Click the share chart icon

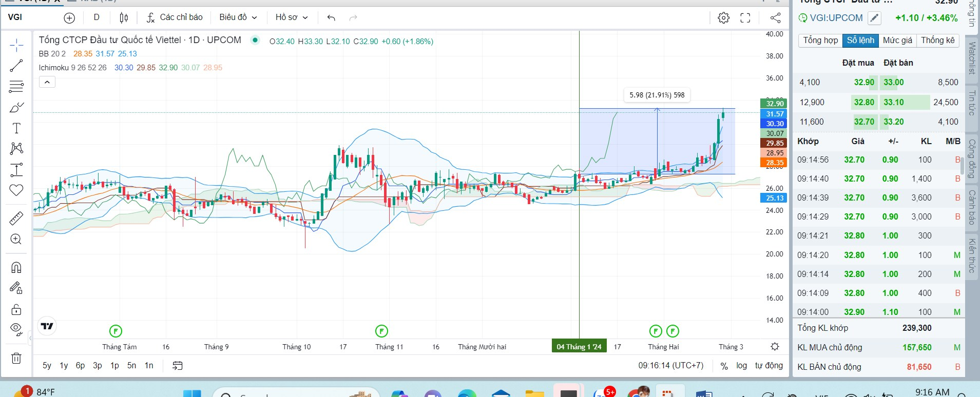[776, 18]
